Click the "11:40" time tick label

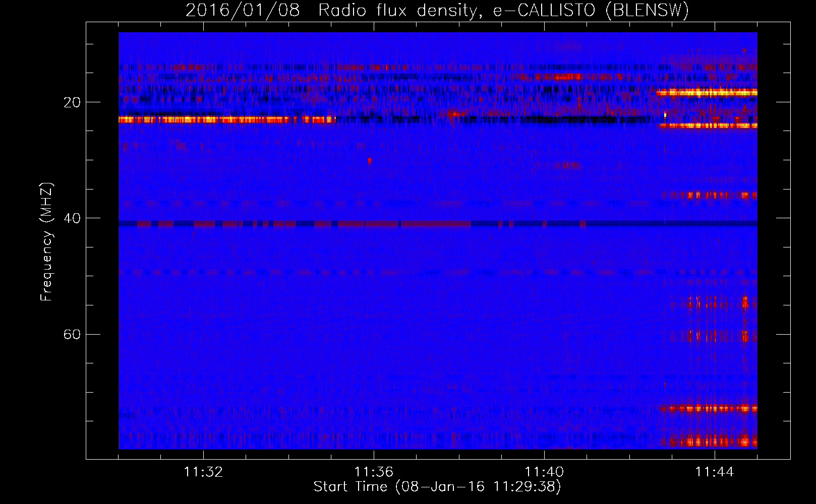544,472
